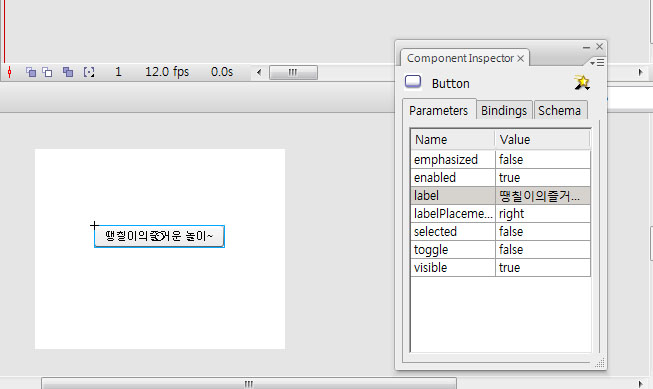Click the Center Frame icon in timeline
Viewport: 653px width, 389px height.
pyautogui.click(x=10, y=72)
